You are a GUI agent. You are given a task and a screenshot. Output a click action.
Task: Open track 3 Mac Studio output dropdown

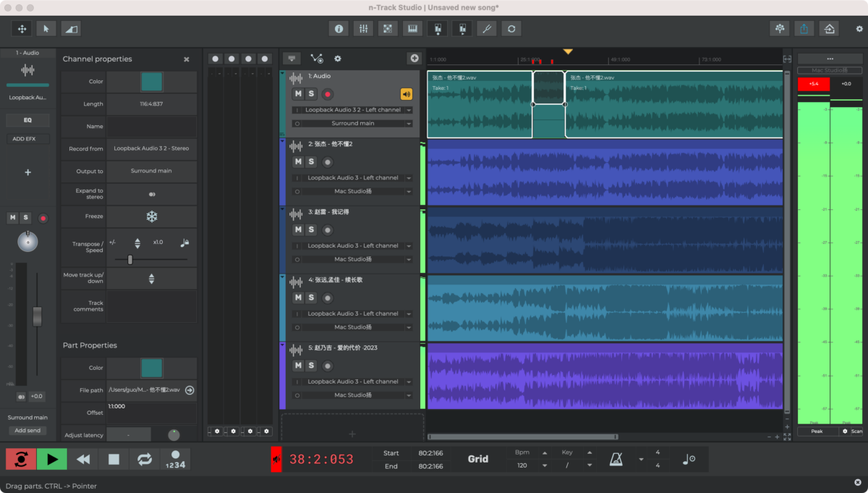coord(352,259)
